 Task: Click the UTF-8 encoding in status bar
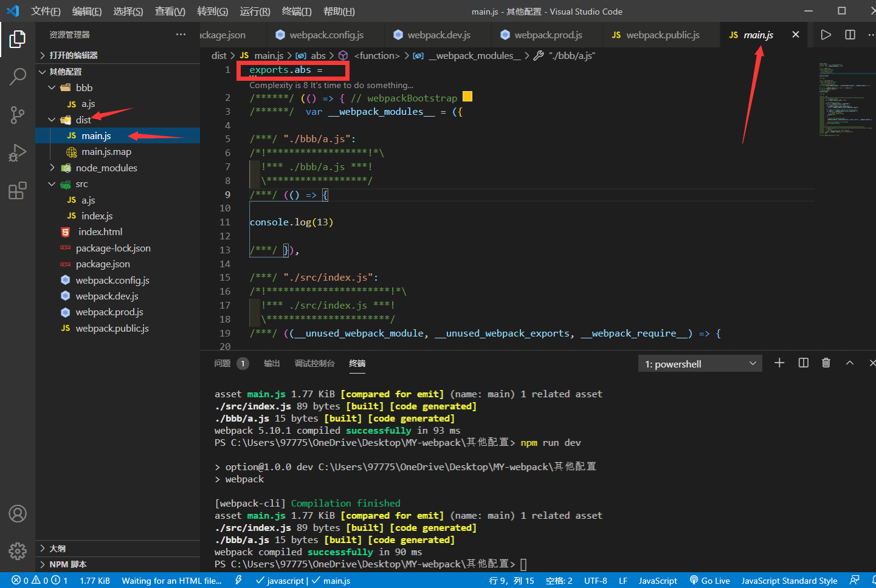coord(595,581)
